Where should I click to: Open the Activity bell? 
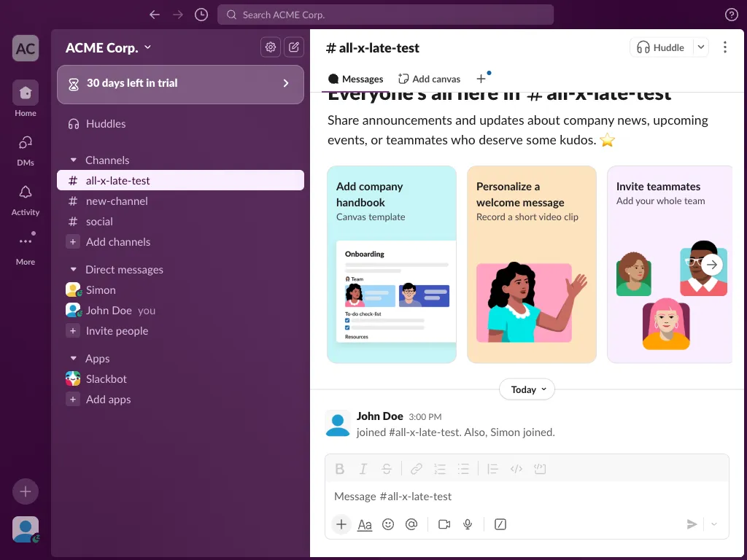[x=26, y=201]
